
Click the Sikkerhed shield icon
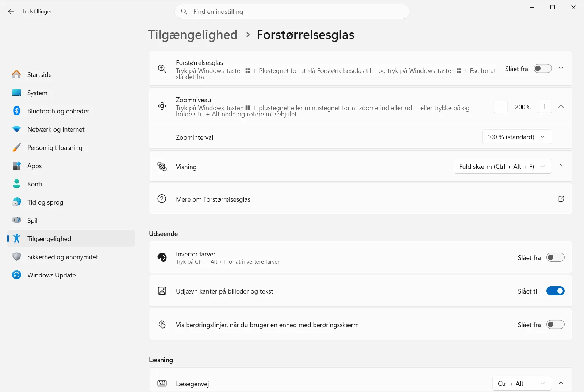16,257
